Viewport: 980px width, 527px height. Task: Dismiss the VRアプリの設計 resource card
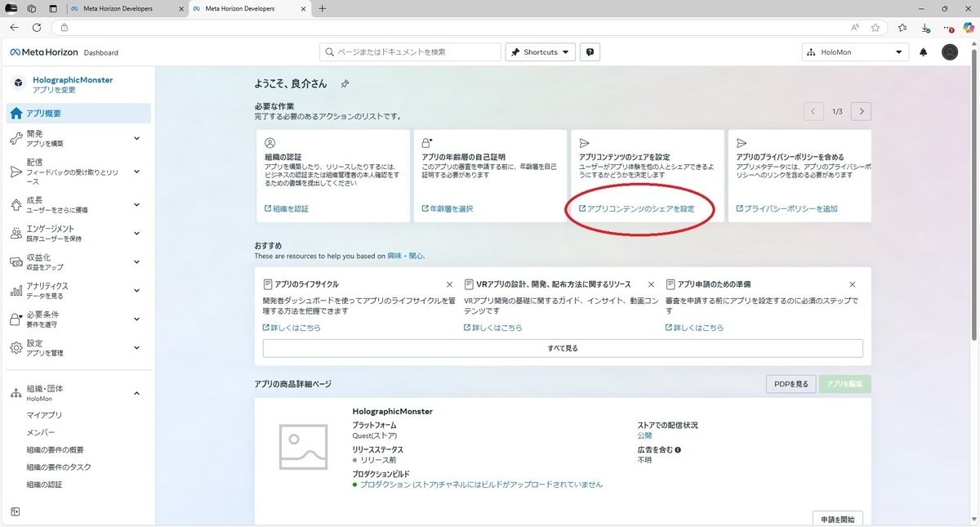click(x=651, y=284)
